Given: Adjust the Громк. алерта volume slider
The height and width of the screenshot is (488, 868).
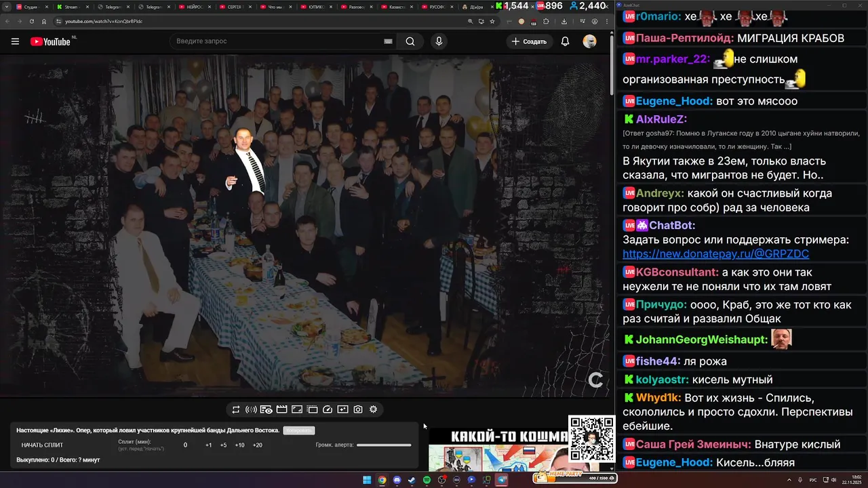Looking at the screenshot, I should tap(384, 445).
